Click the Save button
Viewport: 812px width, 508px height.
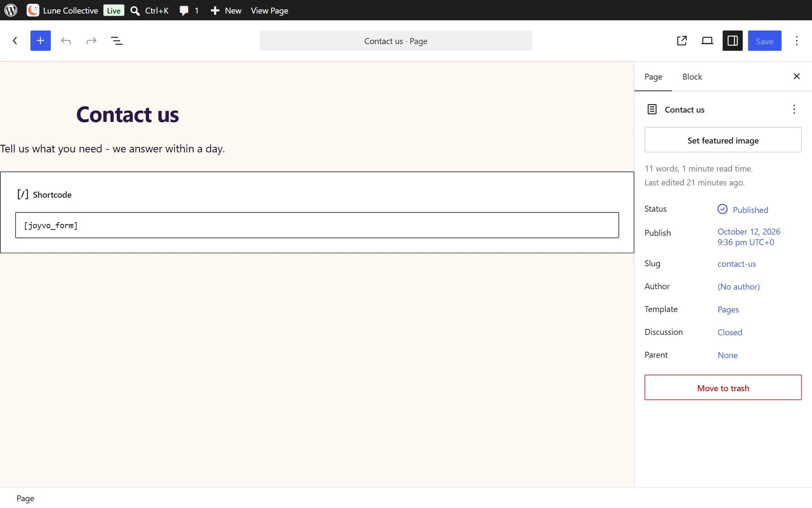tap(765, 41)
